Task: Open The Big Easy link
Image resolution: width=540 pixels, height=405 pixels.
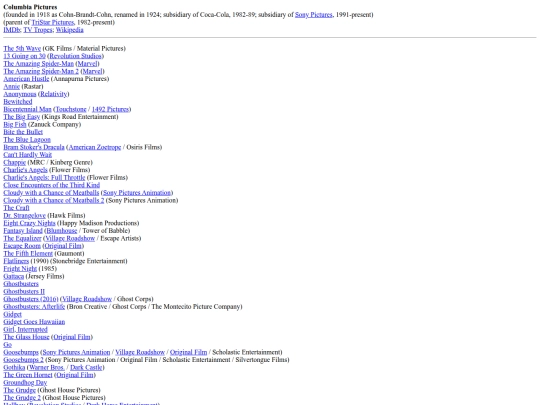Action: pyautogui.click(x=22, y=117)
